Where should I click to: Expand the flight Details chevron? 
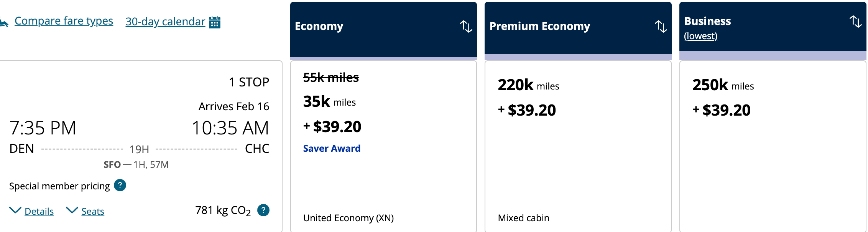point(15,210)
